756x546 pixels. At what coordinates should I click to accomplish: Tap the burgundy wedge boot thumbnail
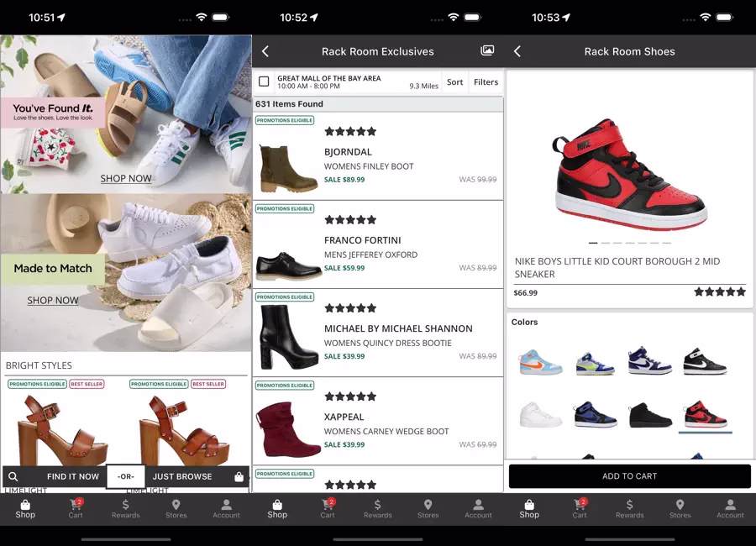coord(288,430)
